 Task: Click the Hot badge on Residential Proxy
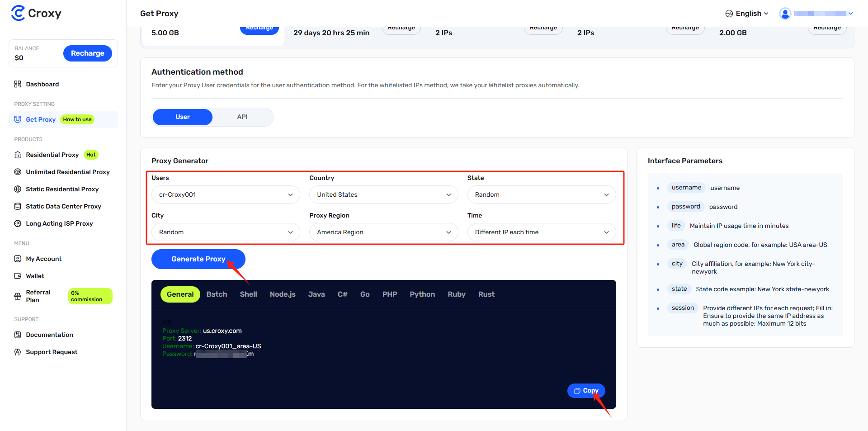pos(91,155)
